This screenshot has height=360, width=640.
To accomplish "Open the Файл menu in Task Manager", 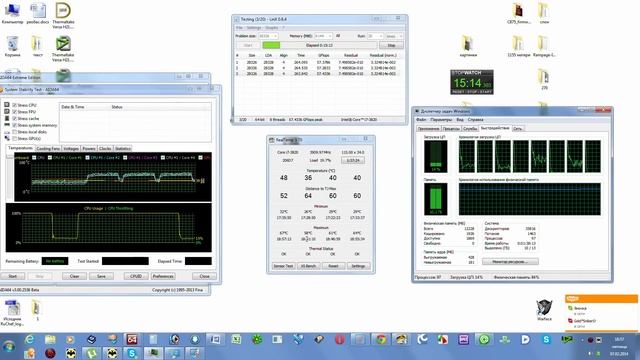I will click(x=421, y=120).
